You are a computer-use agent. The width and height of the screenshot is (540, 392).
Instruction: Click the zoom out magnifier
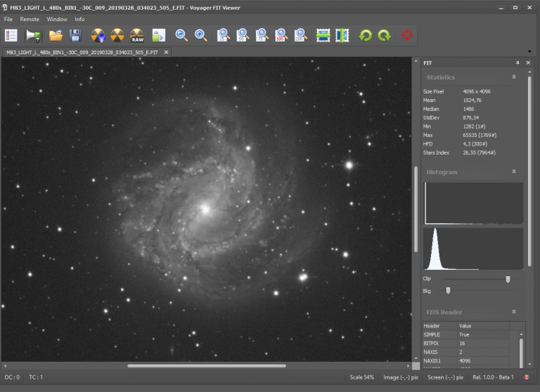(x=181, y=34)
